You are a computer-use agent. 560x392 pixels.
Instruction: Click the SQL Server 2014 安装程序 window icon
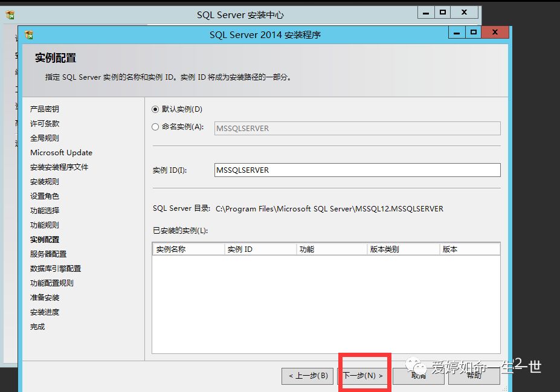pyautogui.click(x=29, y=35)
